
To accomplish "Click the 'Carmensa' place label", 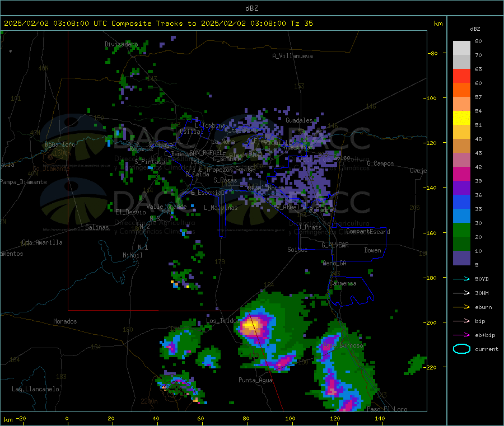I will click(x=343, y=283).
